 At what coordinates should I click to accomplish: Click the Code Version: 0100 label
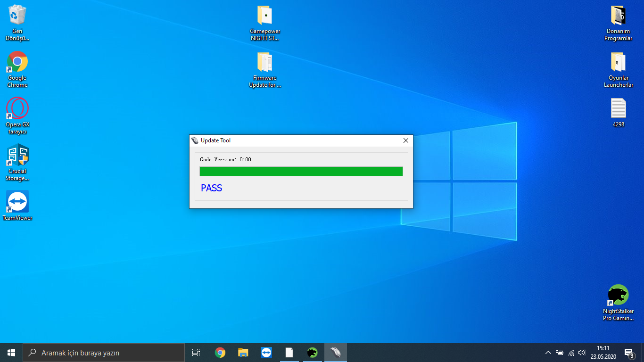point(225,159)
